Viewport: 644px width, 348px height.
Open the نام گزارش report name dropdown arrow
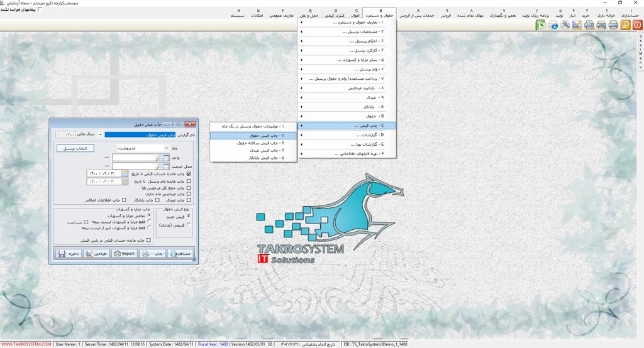click(101, 134)
